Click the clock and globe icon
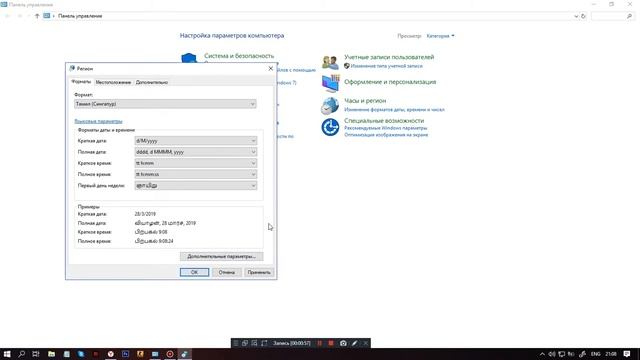 (x=330, y=106)
